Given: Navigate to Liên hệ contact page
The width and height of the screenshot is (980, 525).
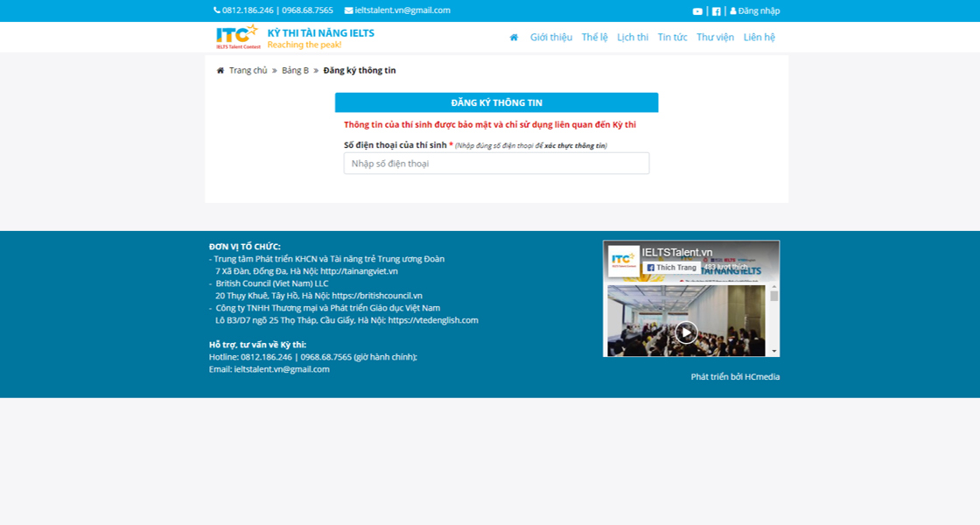Looking at the screenshot, I should coord(759,37).
